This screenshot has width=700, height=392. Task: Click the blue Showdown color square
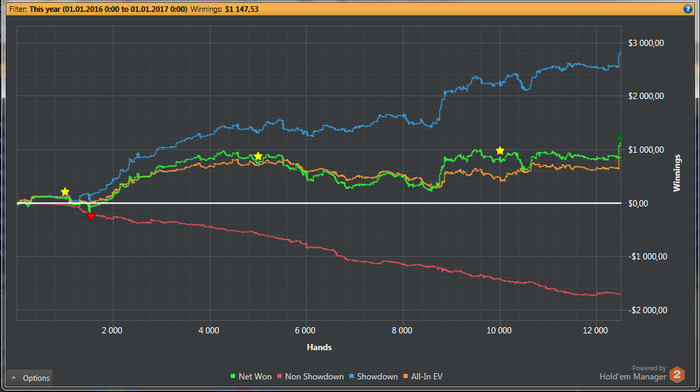coord(352,377)
